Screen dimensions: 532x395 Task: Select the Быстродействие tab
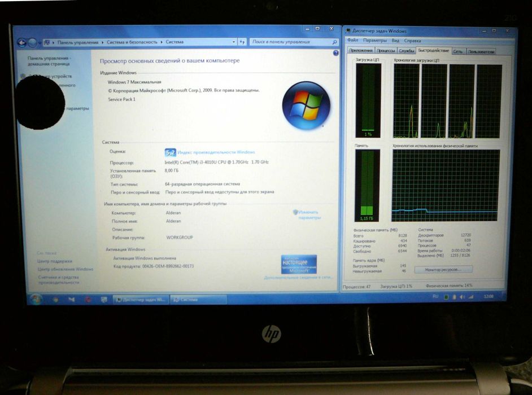433,51
